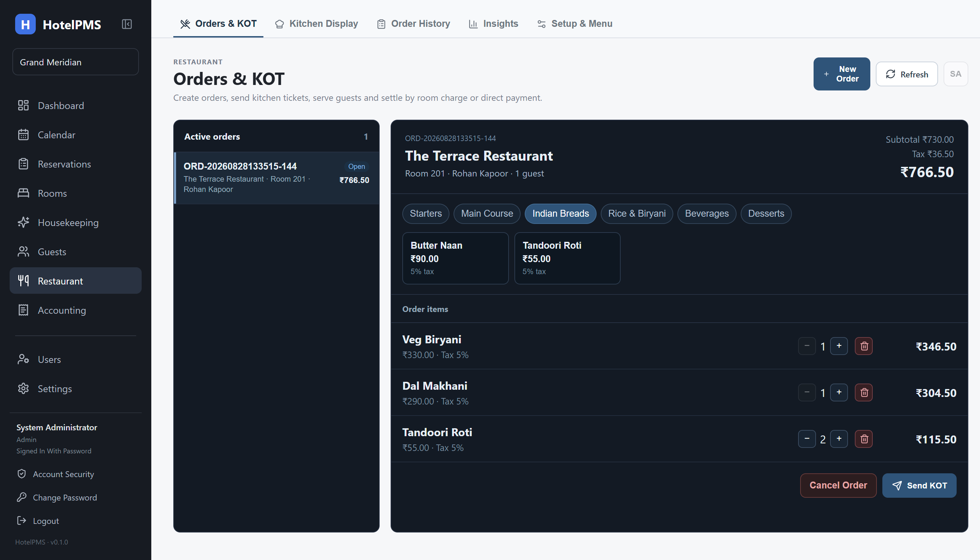
Task: Decrease Veg Biryani quantity
Action: coord(807,346)
